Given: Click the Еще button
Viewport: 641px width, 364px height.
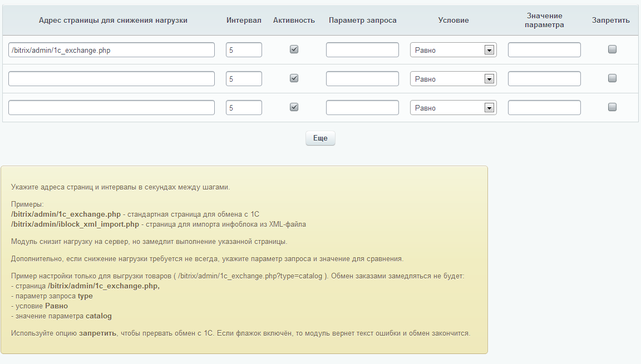Looking at the screenshot, I should click(x=320, y=138).
